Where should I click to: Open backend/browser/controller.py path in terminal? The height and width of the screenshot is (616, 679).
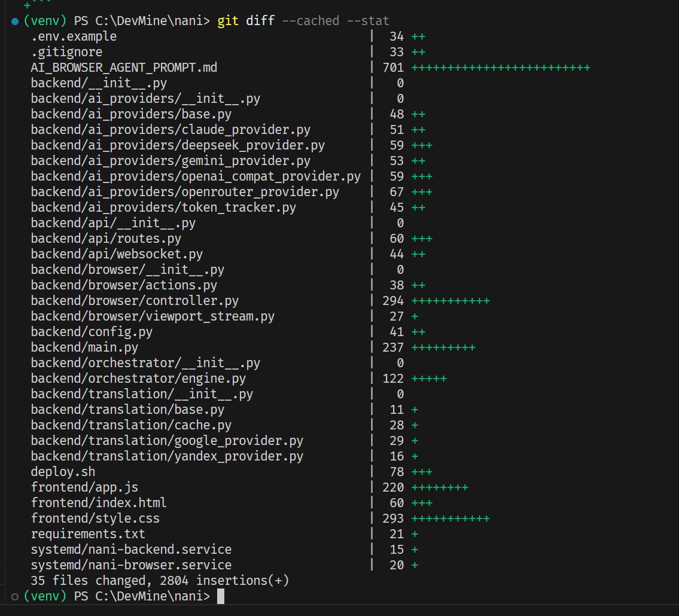pos(135,301)
